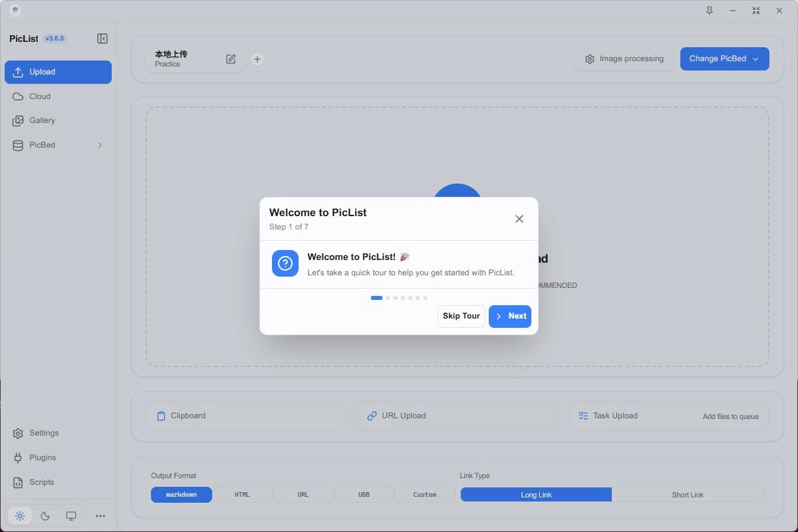Advance to the next tour step
Screen dimensions: 798x532
point(510,316)
